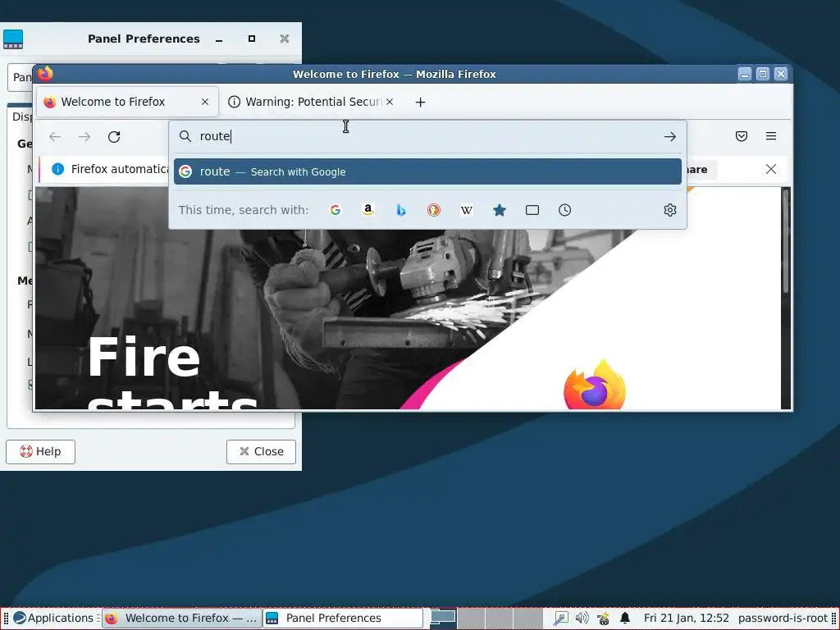Open the password-is-root user menu
The width and height of the screenshot is (840, 630).
click(783, 619)
